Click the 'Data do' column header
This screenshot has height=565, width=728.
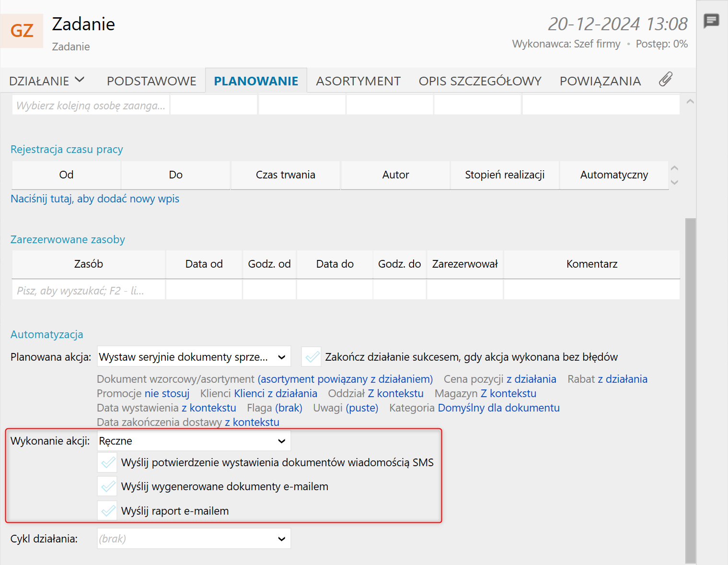[x=335, y=264]
